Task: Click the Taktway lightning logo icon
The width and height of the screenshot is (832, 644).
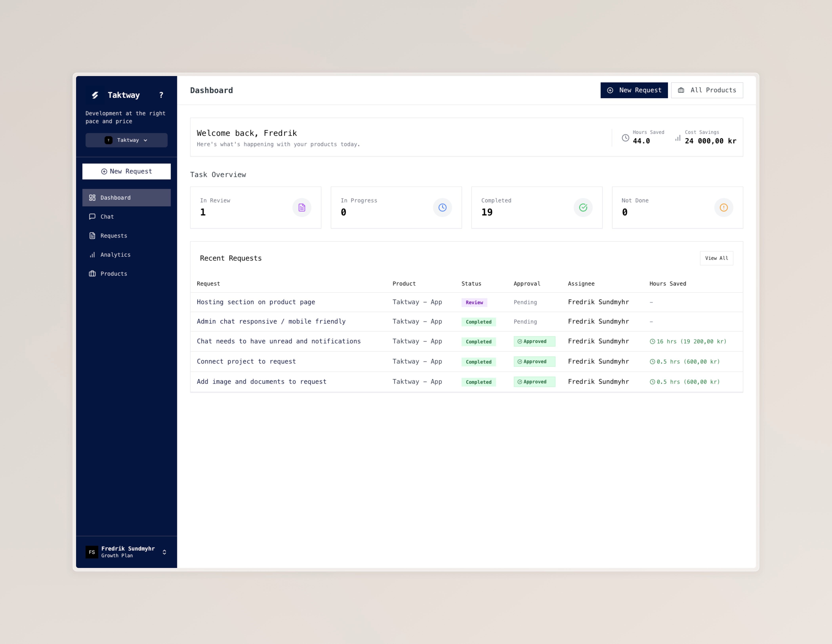Action: 95,95
